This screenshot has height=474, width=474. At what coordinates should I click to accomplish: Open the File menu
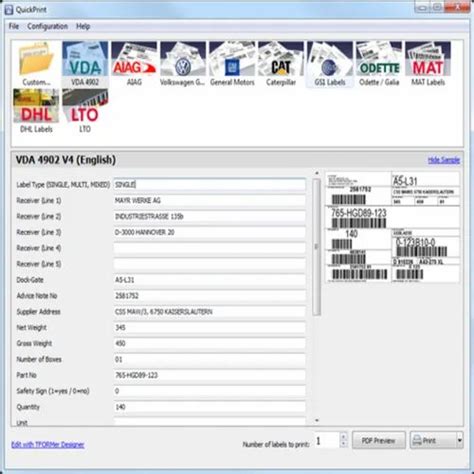(14, 26)
